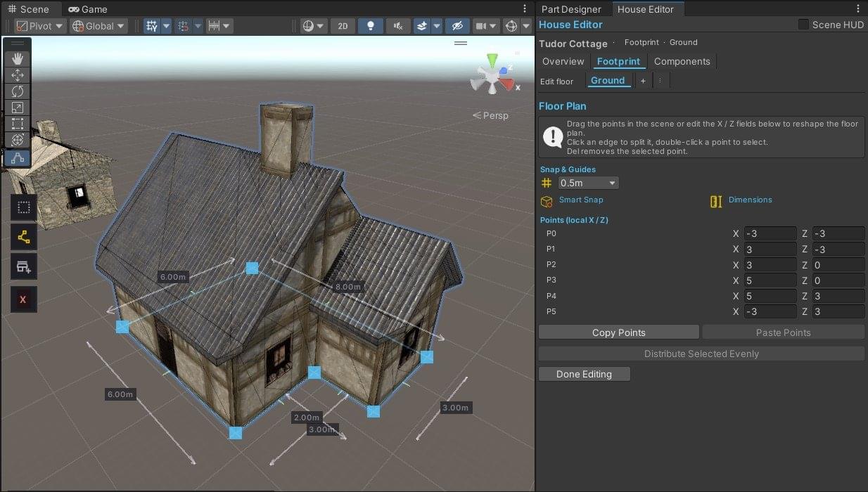The width and height of the screenshot is (868, 492).
Task: Select the Transform tool
Action: 18,140
